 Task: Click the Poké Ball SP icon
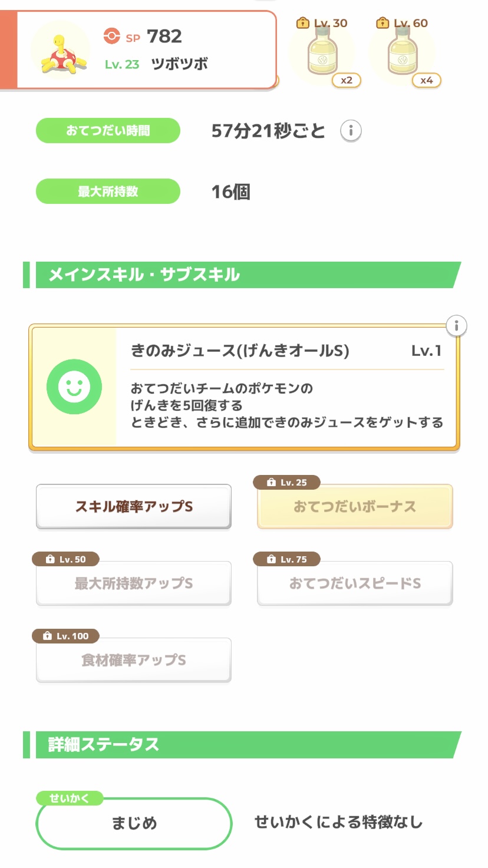pyautogui.click(x=111, y=37)
